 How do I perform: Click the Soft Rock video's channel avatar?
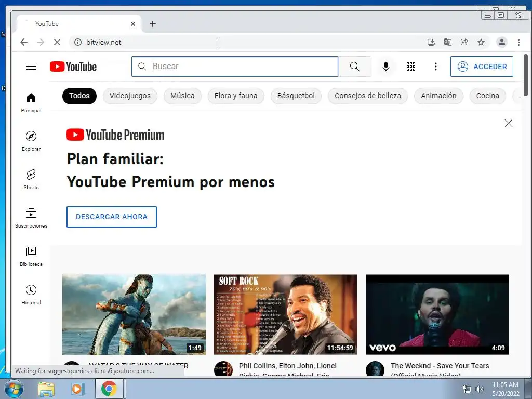pos(223,369)
